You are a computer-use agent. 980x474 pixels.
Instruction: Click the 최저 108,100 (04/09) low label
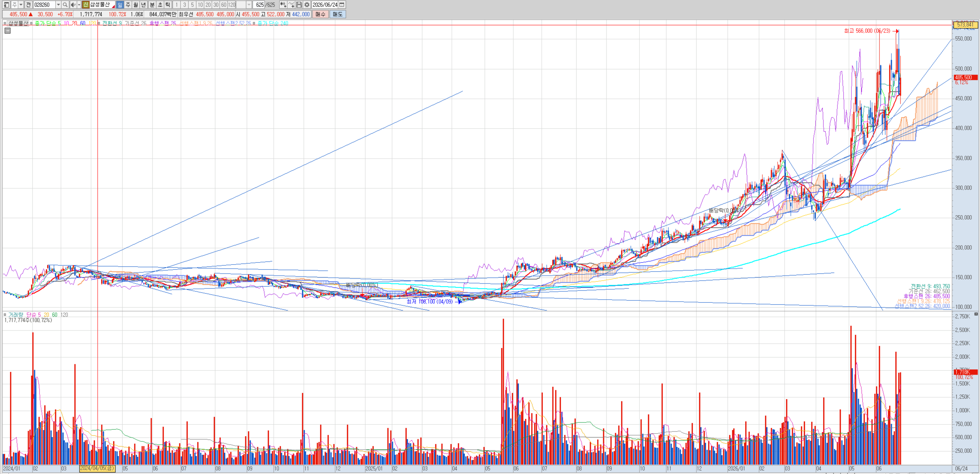429,302
